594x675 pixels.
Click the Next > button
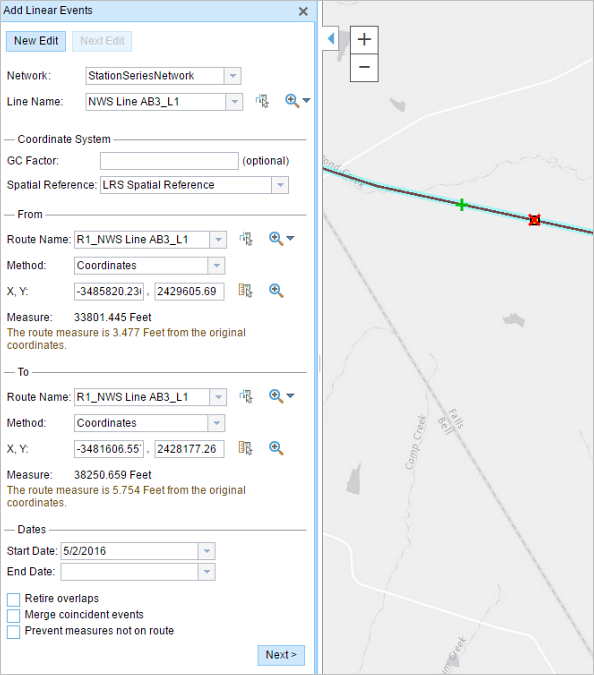tap(281, 655)
